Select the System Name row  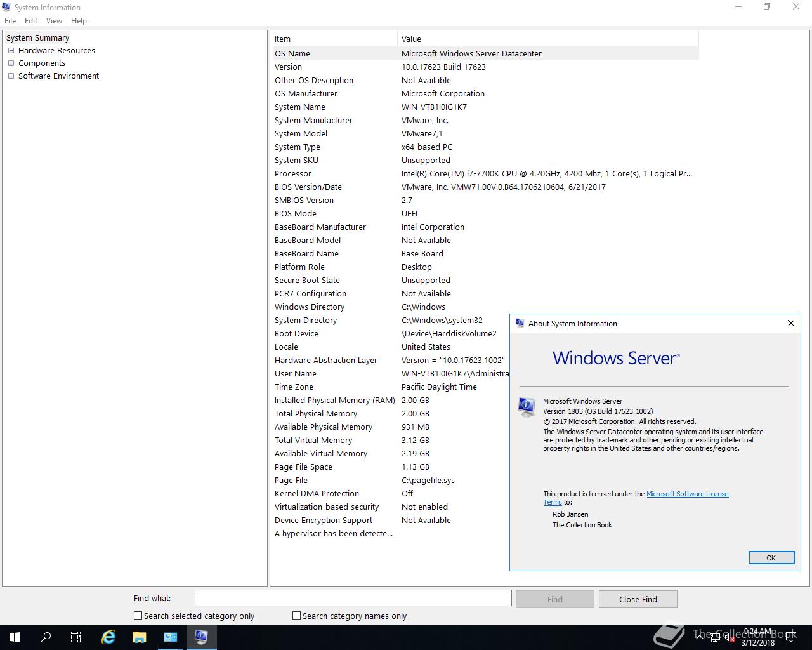[486, 107]
